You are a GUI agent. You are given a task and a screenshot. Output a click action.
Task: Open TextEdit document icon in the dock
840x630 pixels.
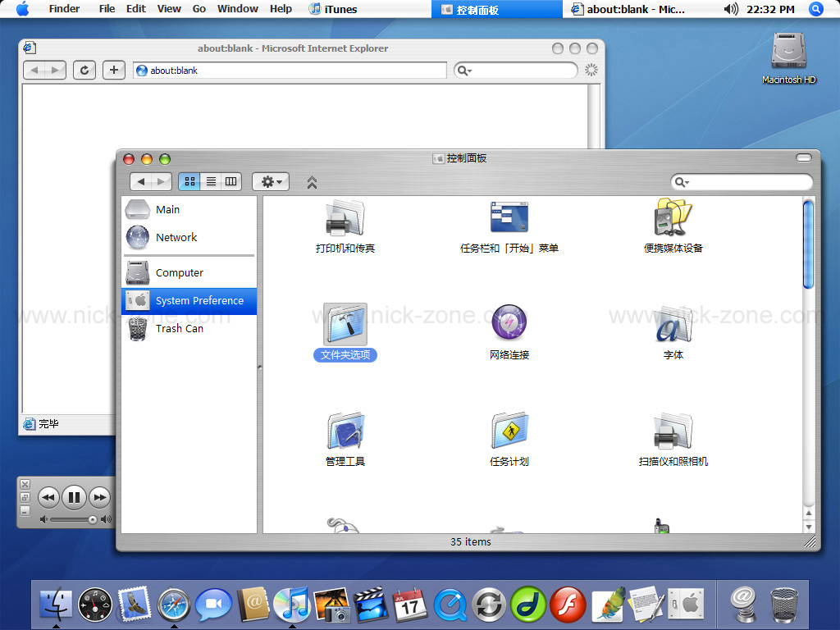coord(646,605)
